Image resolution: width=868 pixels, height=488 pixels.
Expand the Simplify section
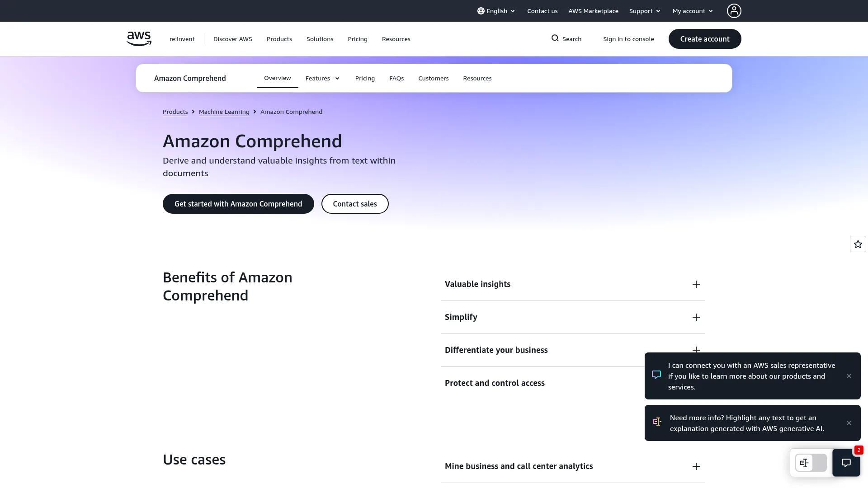pyautogui.click(x=573, y=317)
